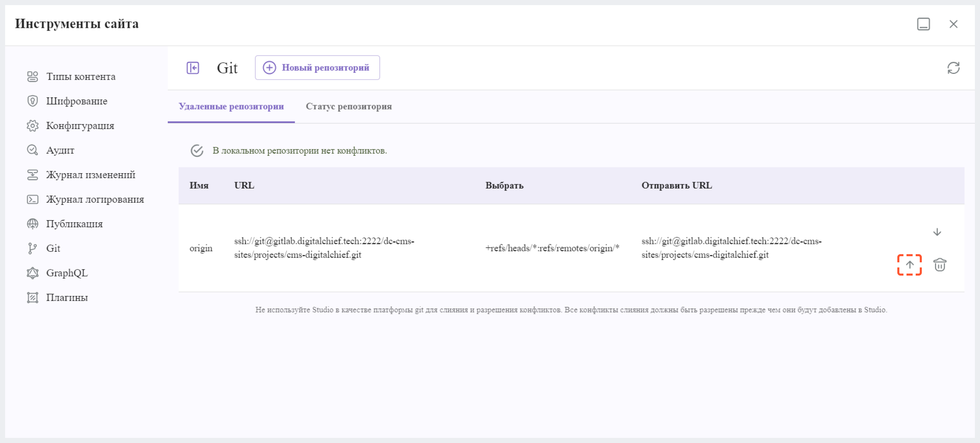Click the Журнал изменений icon
Screen dimensions: 980x443
pyautogui.click(x=33, y=175)
